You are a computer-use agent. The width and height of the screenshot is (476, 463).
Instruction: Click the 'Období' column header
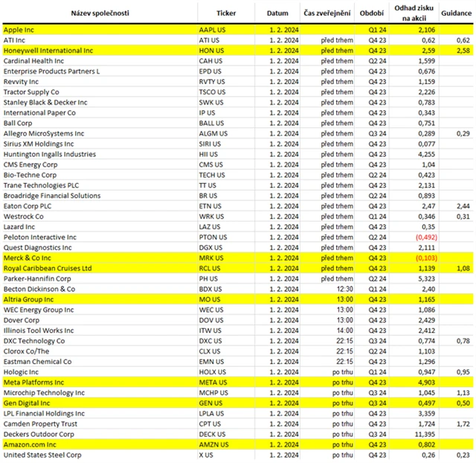coord(372,13)
